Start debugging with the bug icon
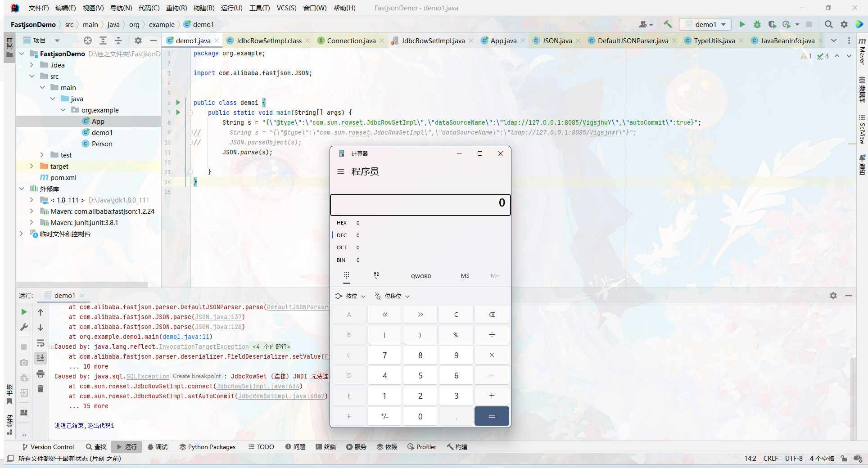 pyautogui.click(x=757, y=24)
